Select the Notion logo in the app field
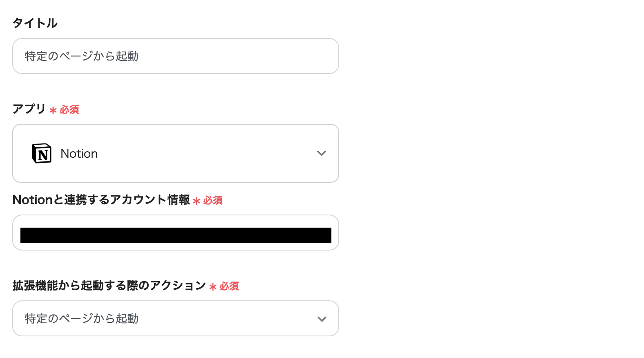The image size is (644, 358). pyautogui.click(x=41, y=153)
